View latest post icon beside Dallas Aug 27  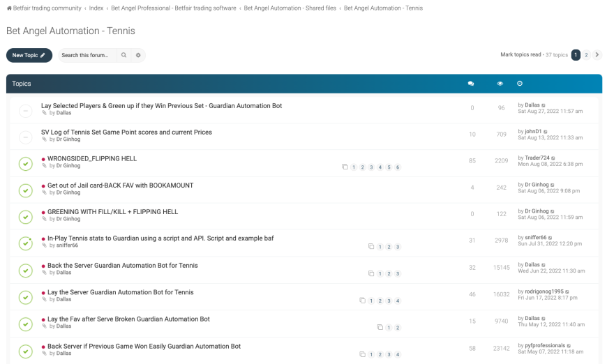pyautogui.click(x=544, y=105)
